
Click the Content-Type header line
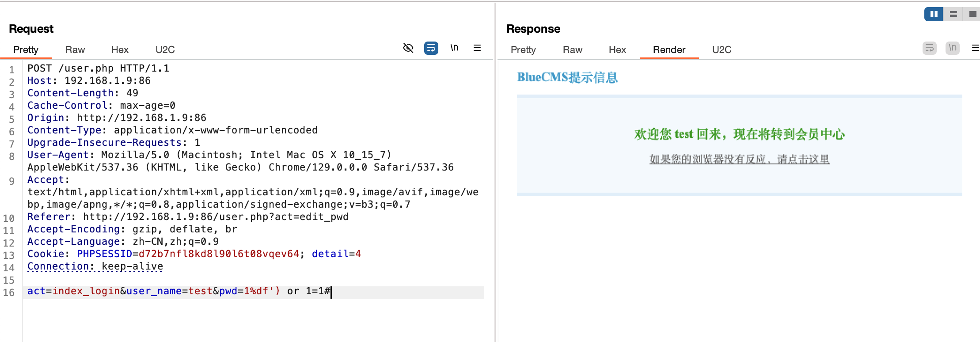coord(172,130)
